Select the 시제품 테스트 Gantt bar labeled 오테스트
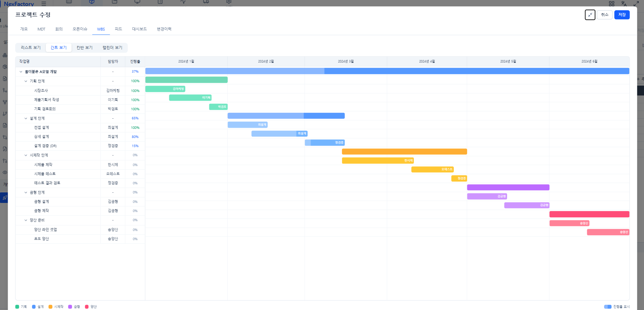Viewport: 644px width, 310px height. point(433,169)
